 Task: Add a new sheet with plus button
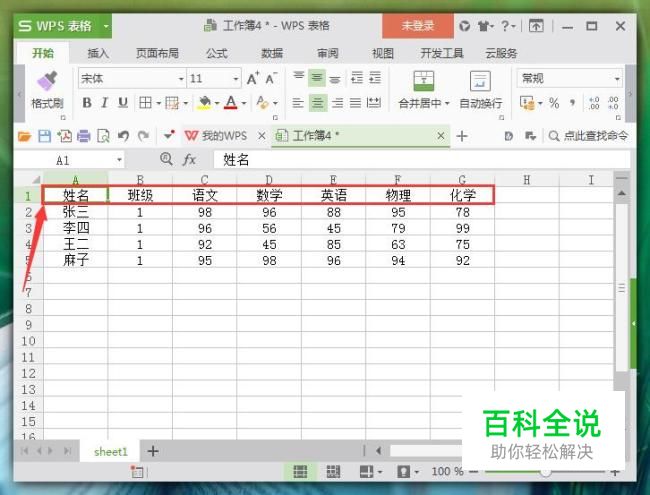(153, 451)
